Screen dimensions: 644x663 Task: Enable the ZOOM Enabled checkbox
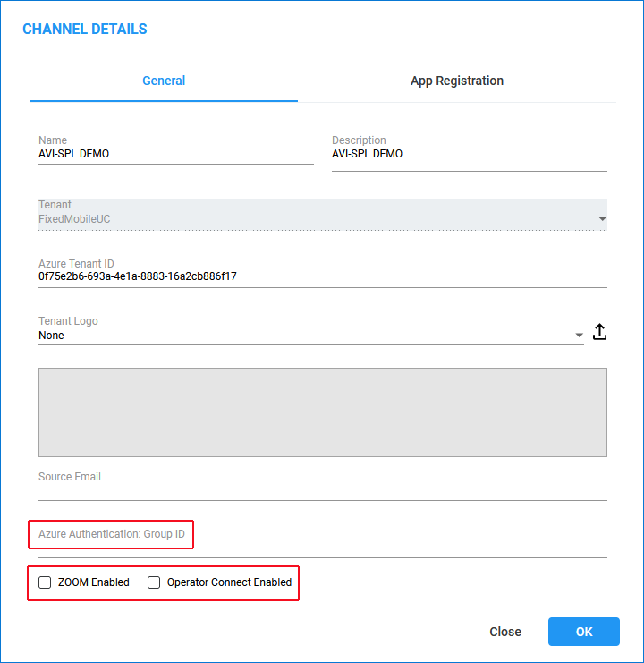coord(45,582)
